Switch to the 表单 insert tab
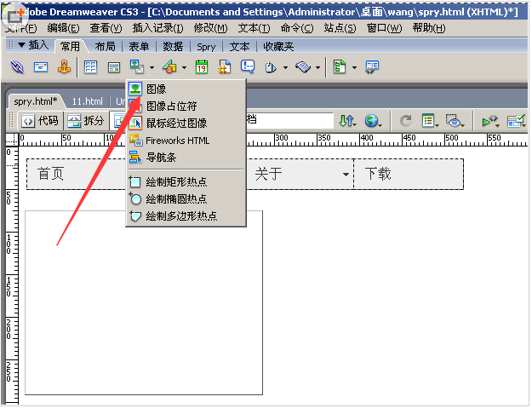 pyautogui.click(x=139, y=46)
